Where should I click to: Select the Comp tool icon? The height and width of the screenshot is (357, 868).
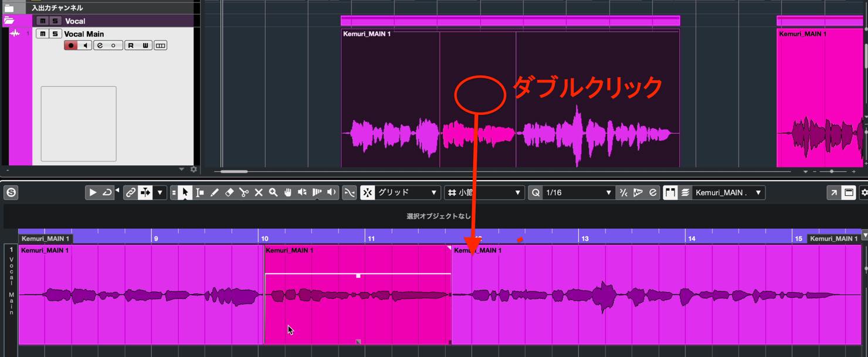(x=317, y=192)
